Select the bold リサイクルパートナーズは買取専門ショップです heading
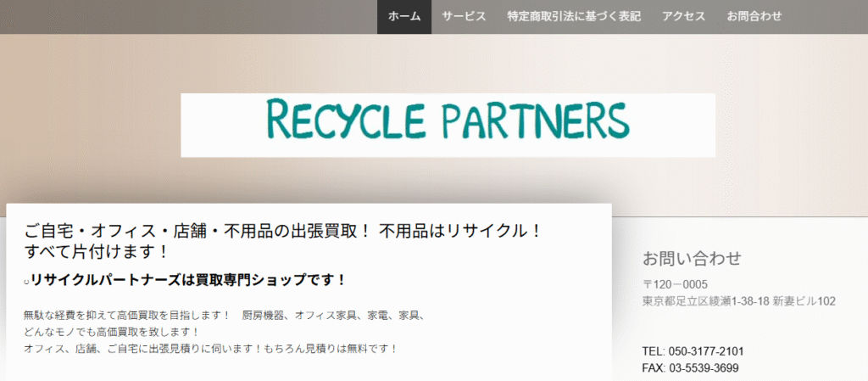The image size is (868, 381). [188, 280]
